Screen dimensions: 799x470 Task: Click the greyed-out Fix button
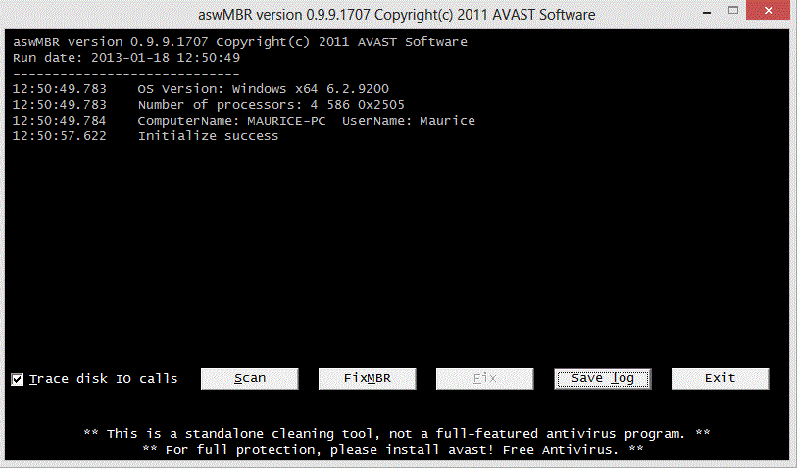pyautogui.click(x=485, y=379)
